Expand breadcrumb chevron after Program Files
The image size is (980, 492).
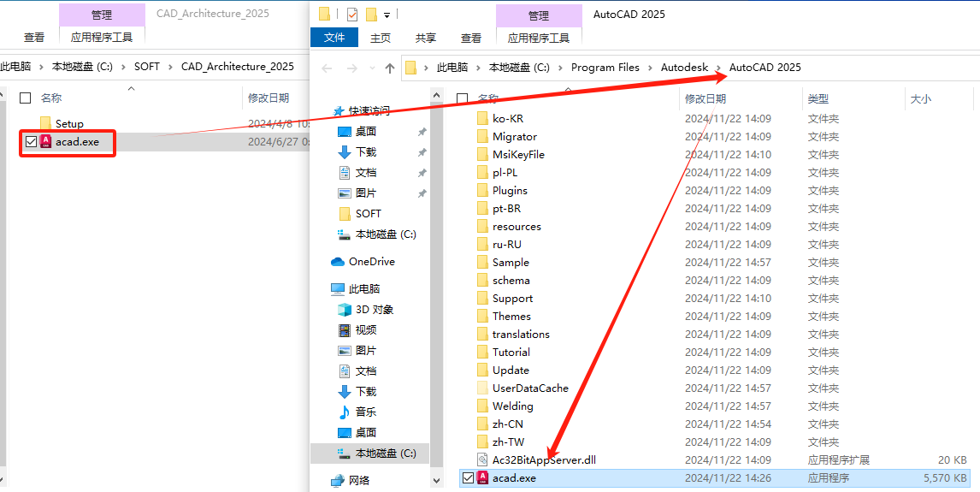651,68
